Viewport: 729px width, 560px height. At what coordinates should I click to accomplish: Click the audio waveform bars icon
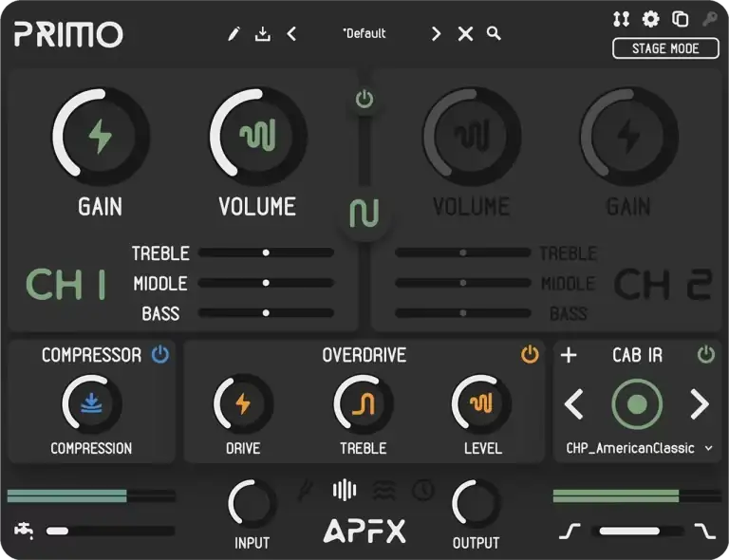[345, 491]
